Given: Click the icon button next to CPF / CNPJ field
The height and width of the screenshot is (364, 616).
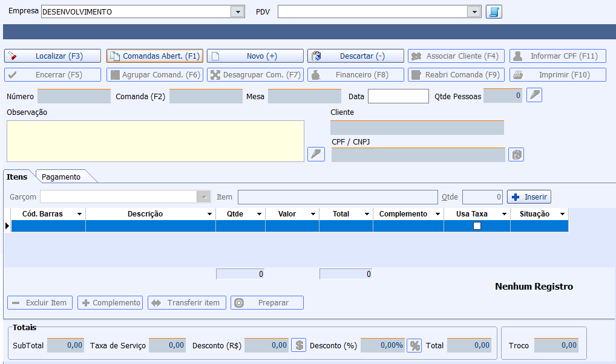Looking at the screenshot, I should click(x=516, y=154).
